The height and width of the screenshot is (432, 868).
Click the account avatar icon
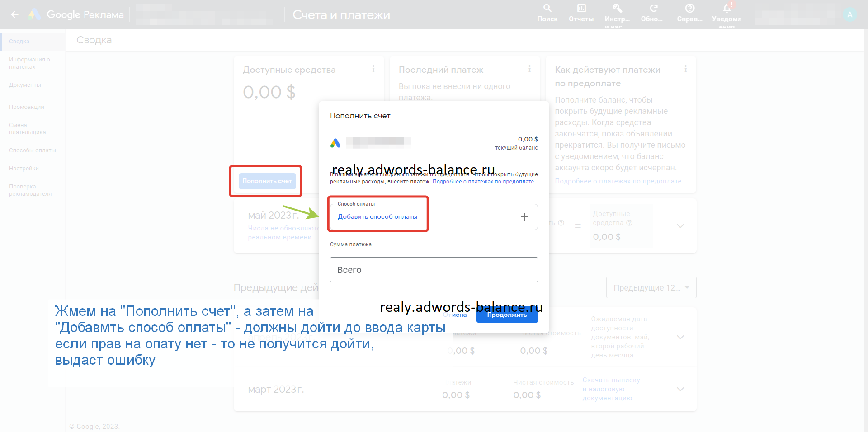click(849, 14)
